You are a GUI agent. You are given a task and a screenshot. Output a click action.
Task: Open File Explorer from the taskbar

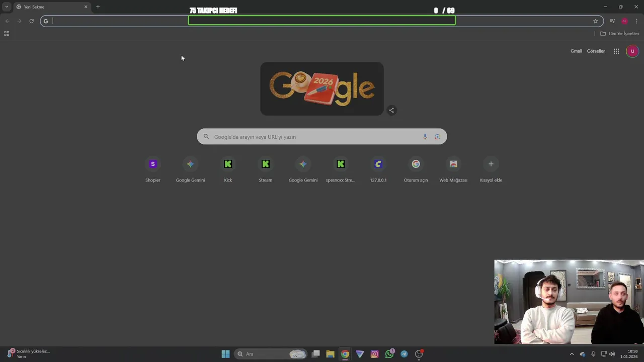pos(330,354)
